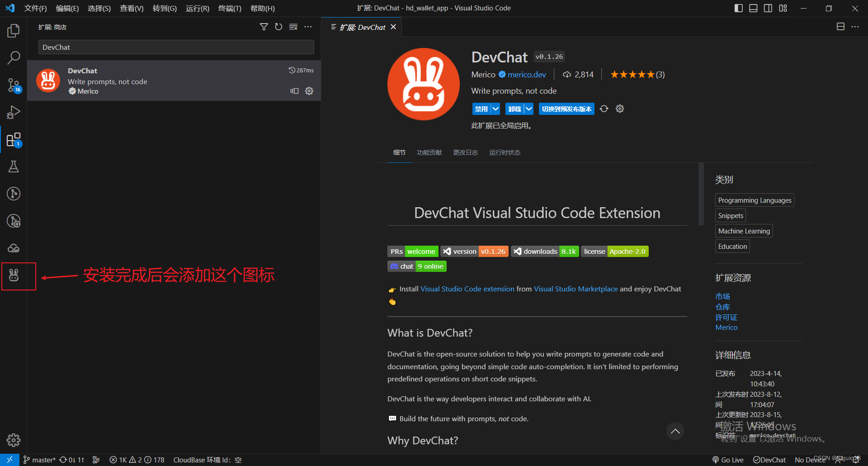
Task: Split the editor with top-right icon
Action: click(840, 27)
